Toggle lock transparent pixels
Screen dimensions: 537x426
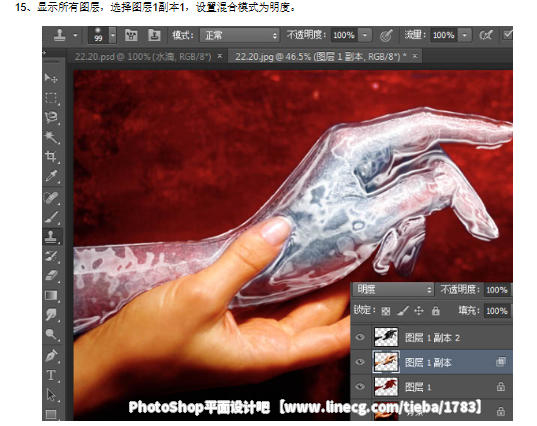coord(386,311)
